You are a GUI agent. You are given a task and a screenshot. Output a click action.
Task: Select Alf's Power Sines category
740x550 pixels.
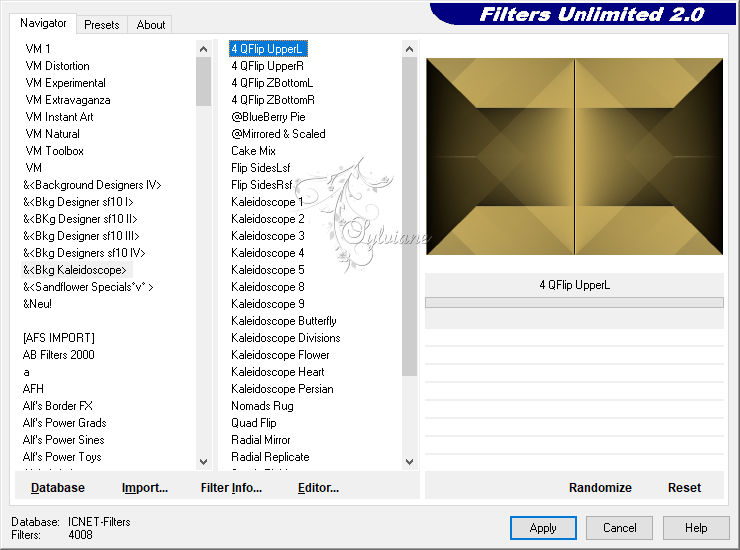tap(64, 440)
